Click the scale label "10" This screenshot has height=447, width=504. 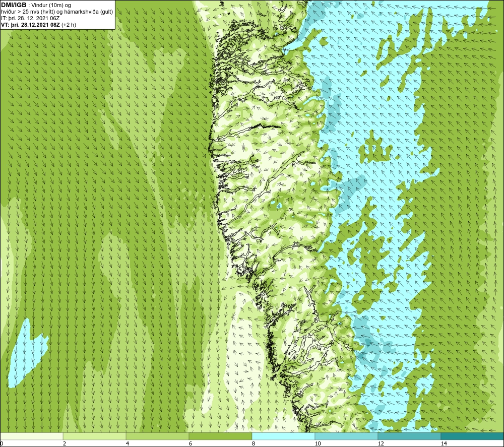tap(318, 444)
